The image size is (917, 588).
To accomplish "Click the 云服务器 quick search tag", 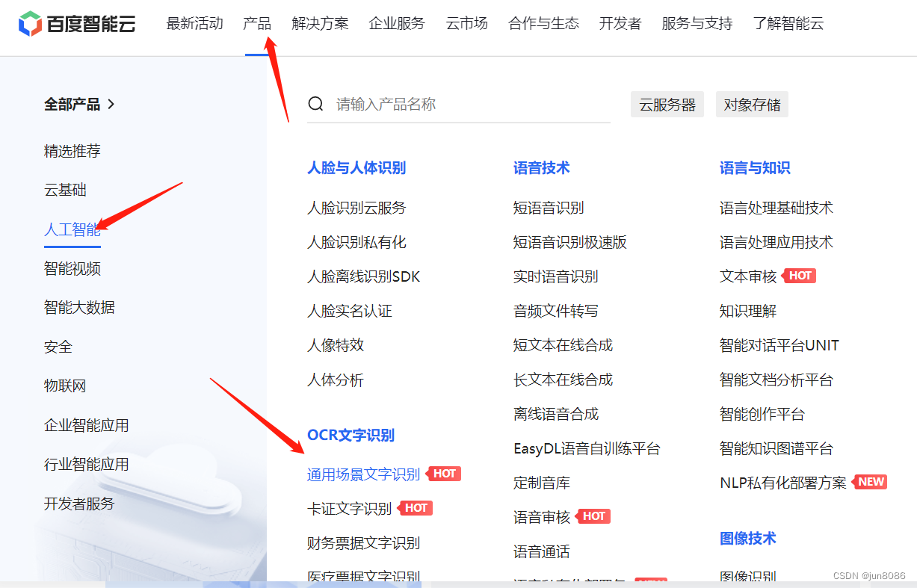I will (x=667, y=104).
